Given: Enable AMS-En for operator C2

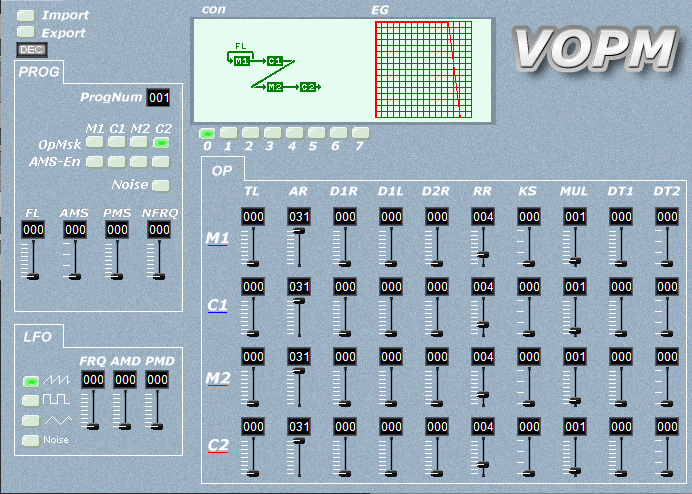Looking at the screenshot, I should point(161,162).
